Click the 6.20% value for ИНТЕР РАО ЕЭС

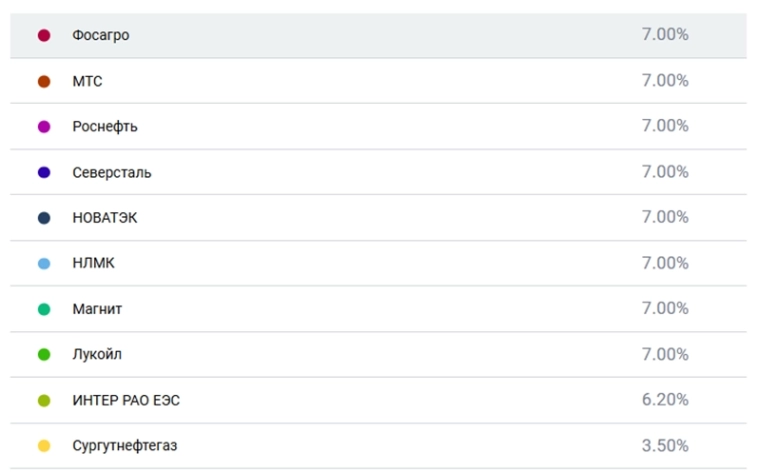tap(665, 400)
